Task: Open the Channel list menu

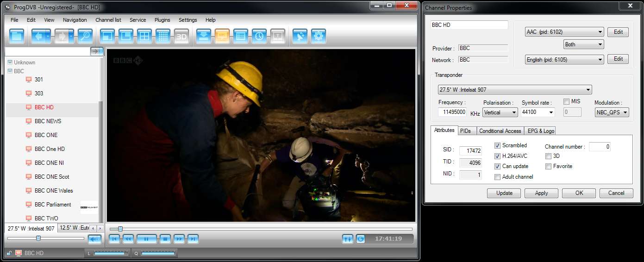Action: 108,20
